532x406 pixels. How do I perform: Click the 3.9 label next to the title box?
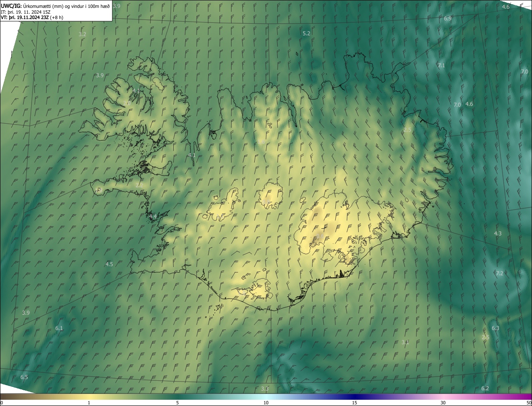point(116,6)
